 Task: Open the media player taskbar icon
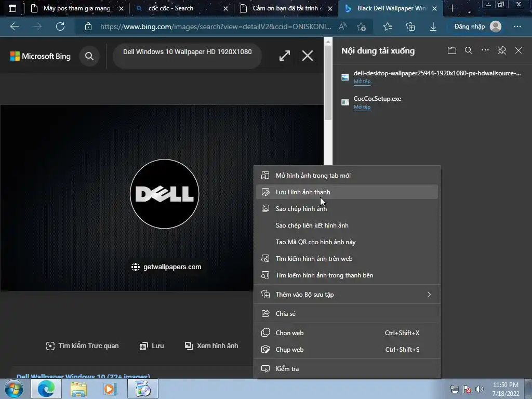[110, 389]
